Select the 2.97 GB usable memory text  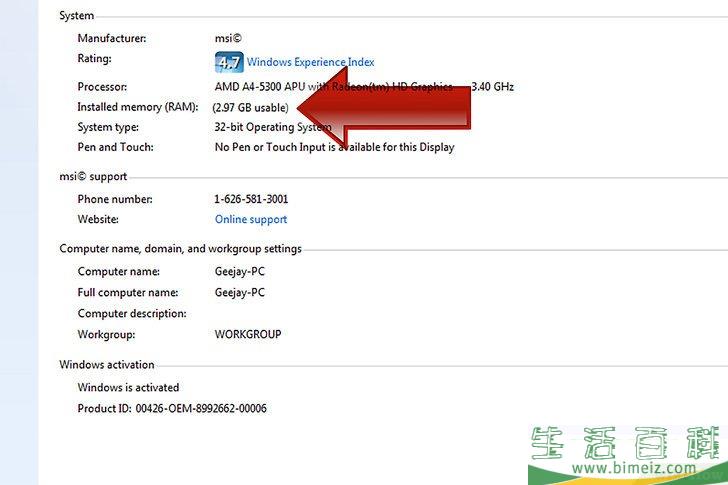pos(251,107)
